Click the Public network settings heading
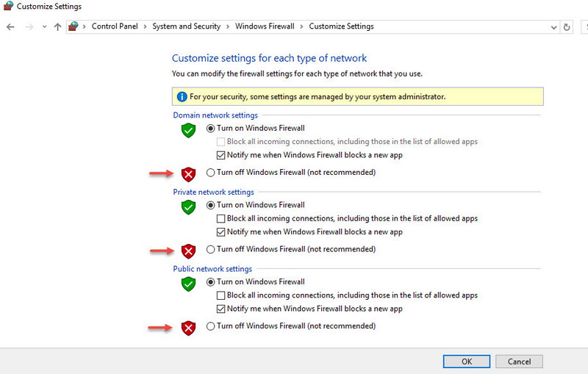588x374 pixels. (212, 269)
